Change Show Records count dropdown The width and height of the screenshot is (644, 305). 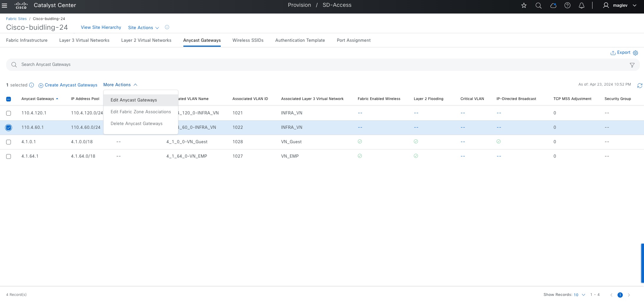pos(579,295)
